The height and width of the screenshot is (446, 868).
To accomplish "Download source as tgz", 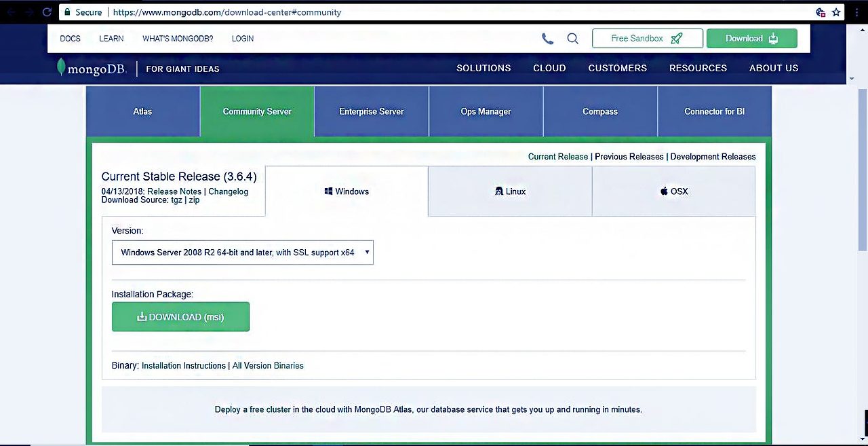I will coord(176,200).
